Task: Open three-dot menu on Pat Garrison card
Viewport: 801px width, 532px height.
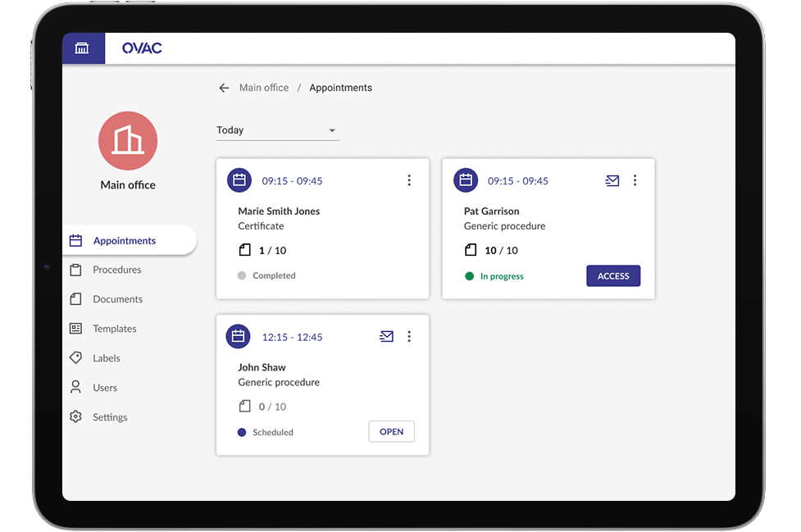Action: coord(635,180)
